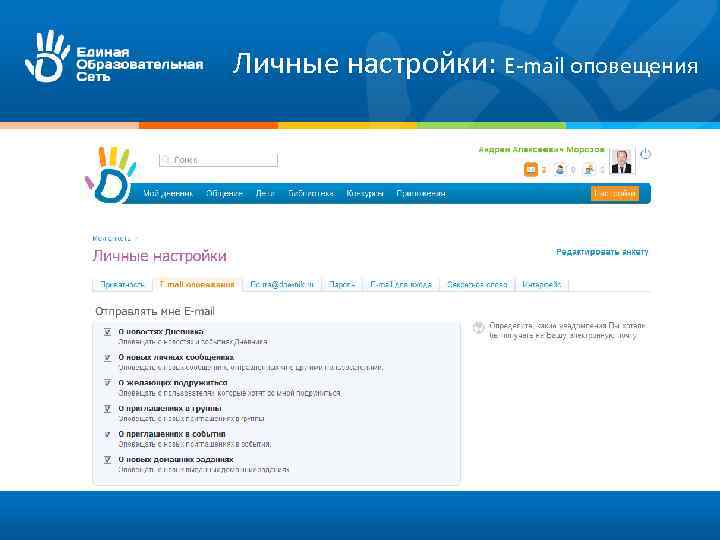Toggle the О новых домашних заданиях checkbox
Screen dimensions: 720x540
coord(107,459)
